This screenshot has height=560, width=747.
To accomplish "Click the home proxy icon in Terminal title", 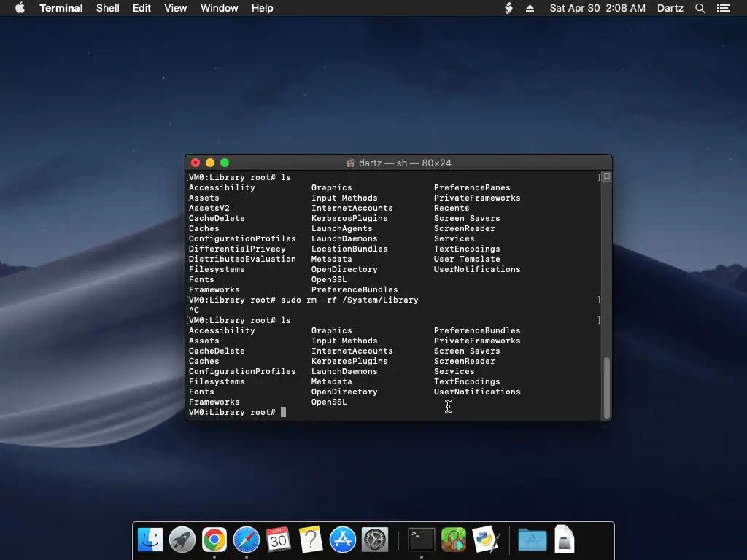I will coord(350,163).
